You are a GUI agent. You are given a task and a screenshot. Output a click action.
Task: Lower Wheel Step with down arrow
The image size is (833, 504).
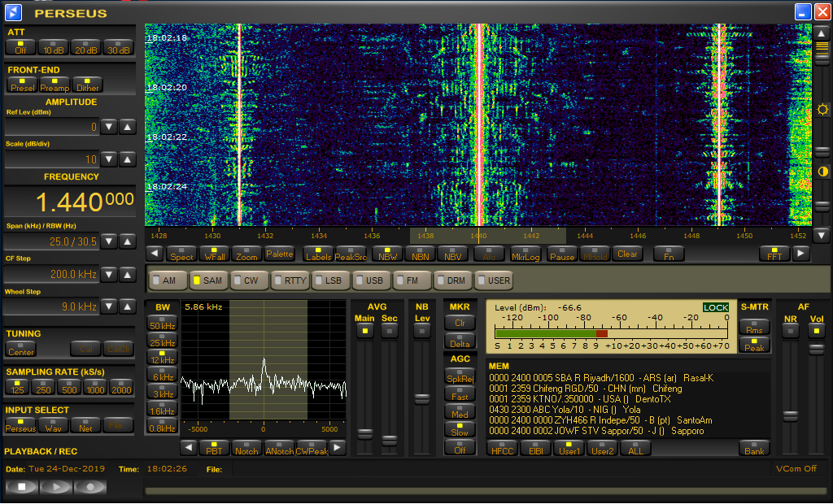point(109,306)
